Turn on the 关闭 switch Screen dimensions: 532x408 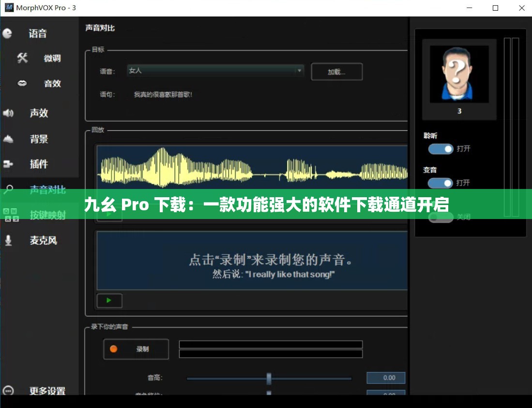point(441,217)
